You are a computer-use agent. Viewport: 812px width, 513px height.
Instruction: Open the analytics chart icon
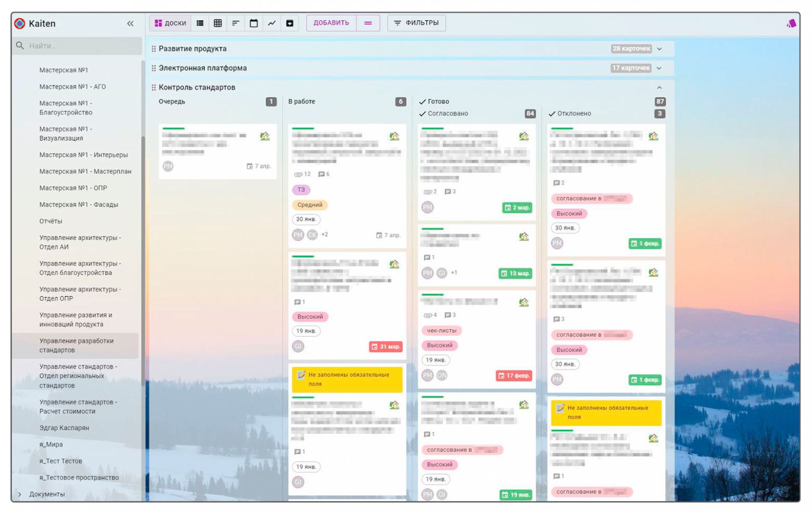(272, 23)
